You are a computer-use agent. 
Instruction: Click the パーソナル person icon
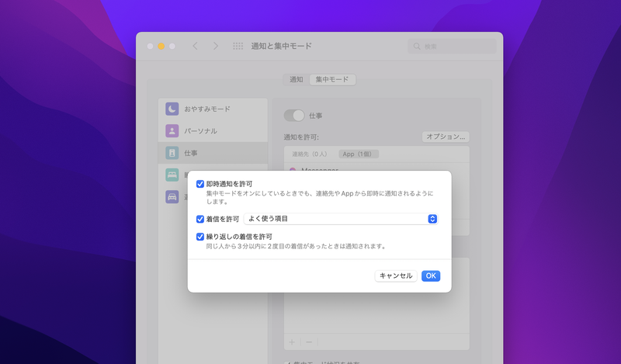pos(172,130)
